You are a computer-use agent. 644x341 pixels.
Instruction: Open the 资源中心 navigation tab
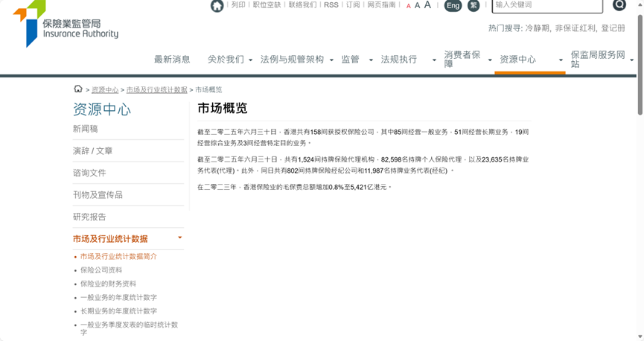coord(517,60)
